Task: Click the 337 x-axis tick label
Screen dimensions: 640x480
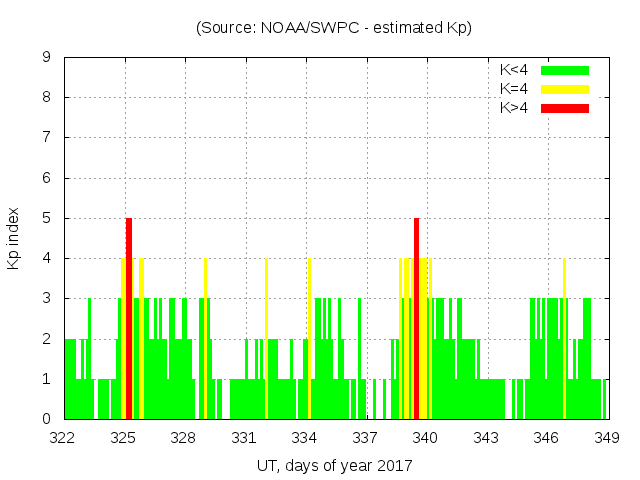Action: pos(365,438)
